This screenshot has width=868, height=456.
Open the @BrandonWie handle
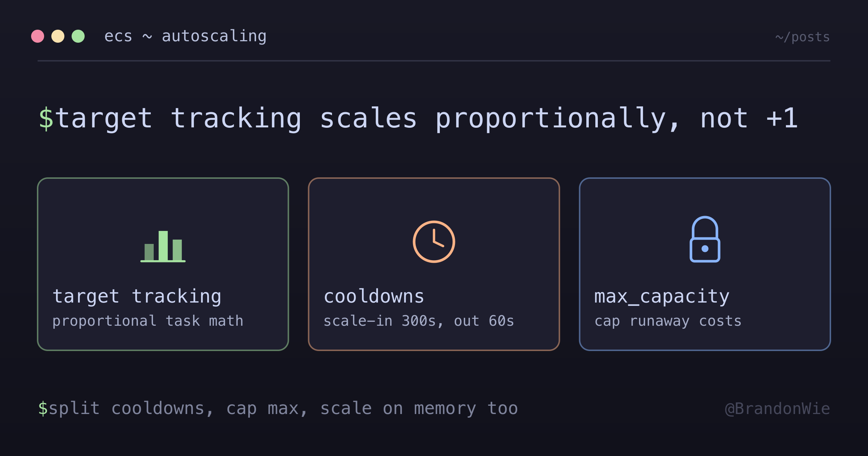(778, 409)
